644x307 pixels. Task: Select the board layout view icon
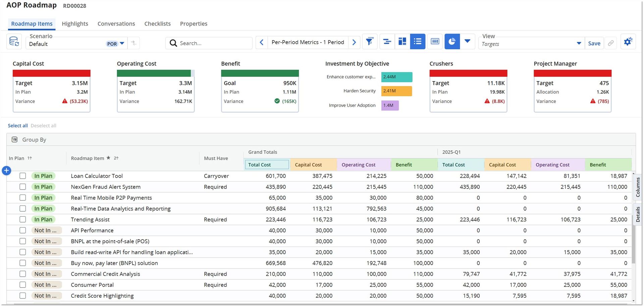coord(402,42)
